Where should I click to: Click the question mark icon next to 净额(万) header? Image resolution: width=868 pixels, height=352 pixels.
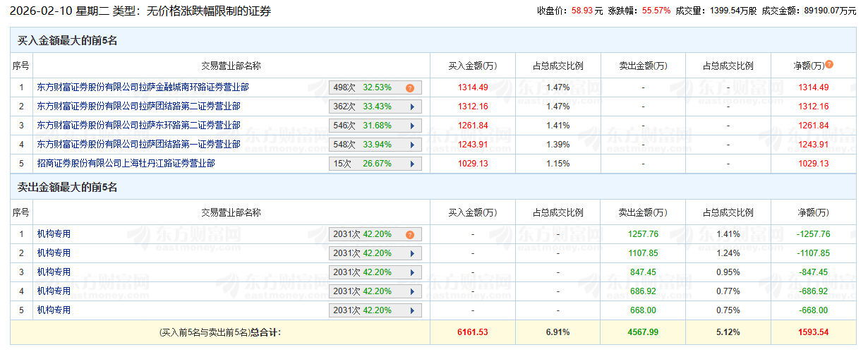(x=828, y=64)
